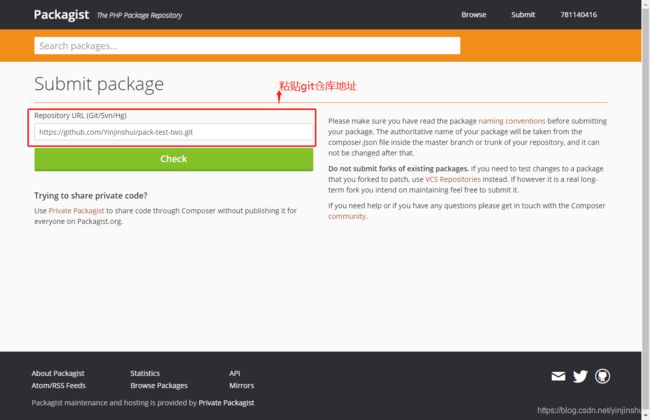Open the Twitter icon in footer

pyautogui.click(x=580, y=376)
